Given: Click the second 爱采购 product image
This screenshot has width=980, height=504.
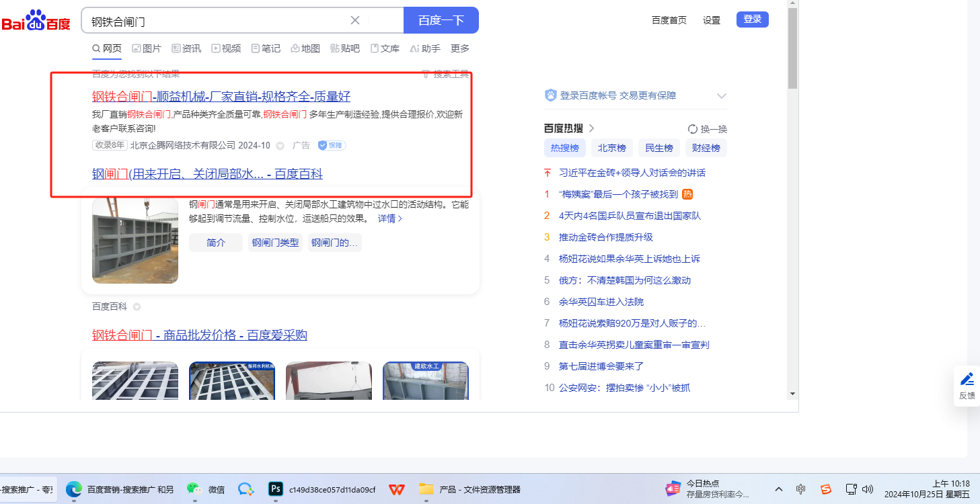Looking at the screenshot, I should [232, 381].
